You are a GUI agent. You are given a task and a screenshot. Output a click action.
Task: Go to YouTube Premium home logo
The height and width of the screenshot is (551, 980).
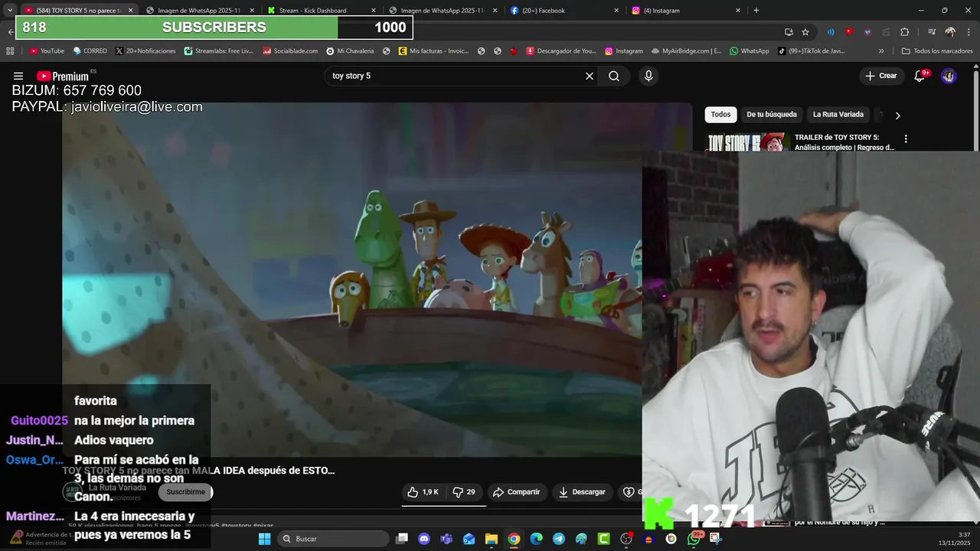click(x=63, y=76)
